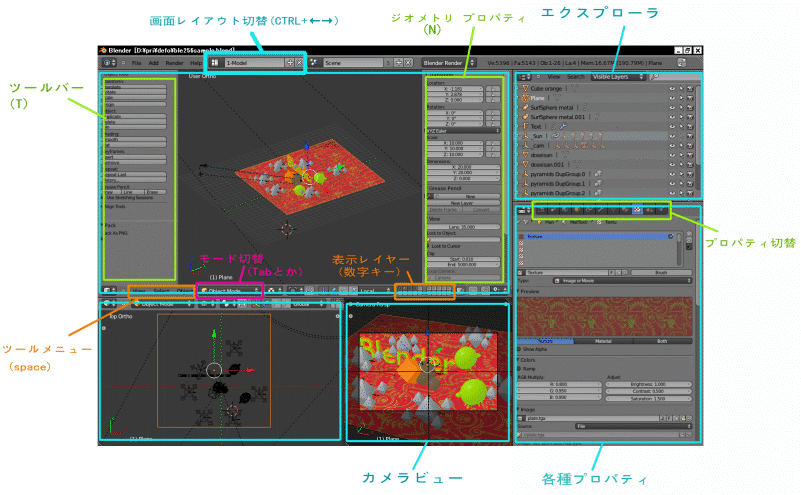This screenshot has height=495, width=801.
Task: Open the File menu
Action: pyautogui.click(x=137, y=63)
